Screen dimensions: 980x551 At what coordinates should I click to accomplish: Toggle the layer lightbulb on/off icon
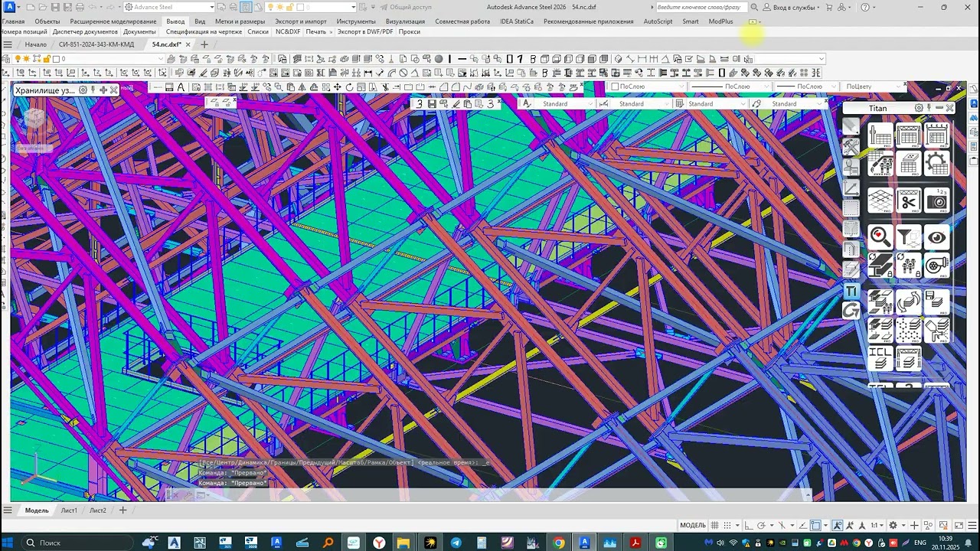click(18, 59)
